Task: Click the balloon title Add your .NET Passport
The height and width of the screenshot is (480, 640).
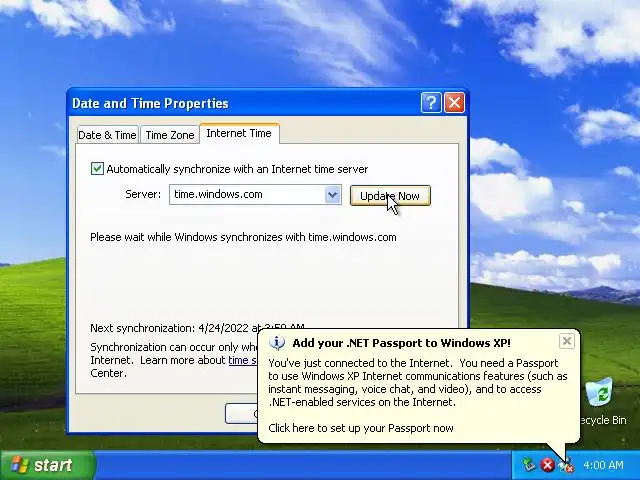Action: point(401,343)
